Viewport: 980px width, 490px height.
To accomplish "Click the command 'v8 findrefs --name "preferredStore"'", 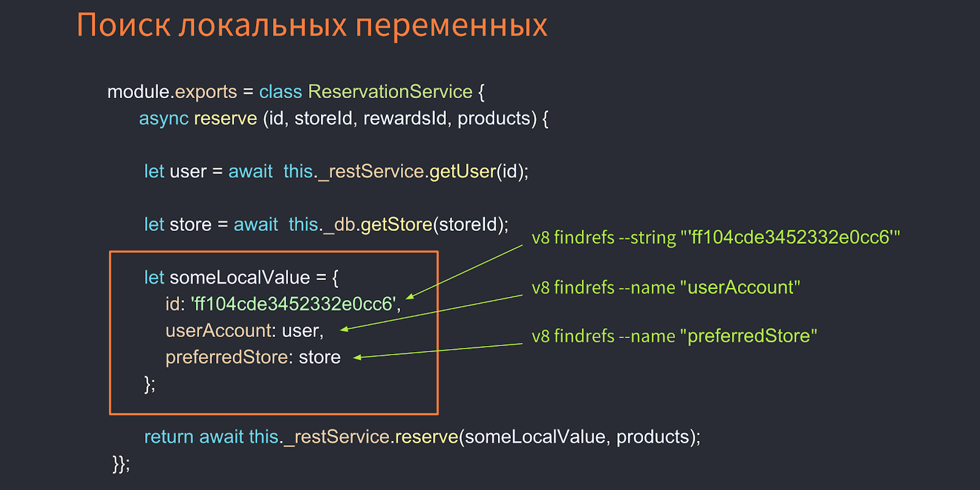I will click(x=674, y=336).
